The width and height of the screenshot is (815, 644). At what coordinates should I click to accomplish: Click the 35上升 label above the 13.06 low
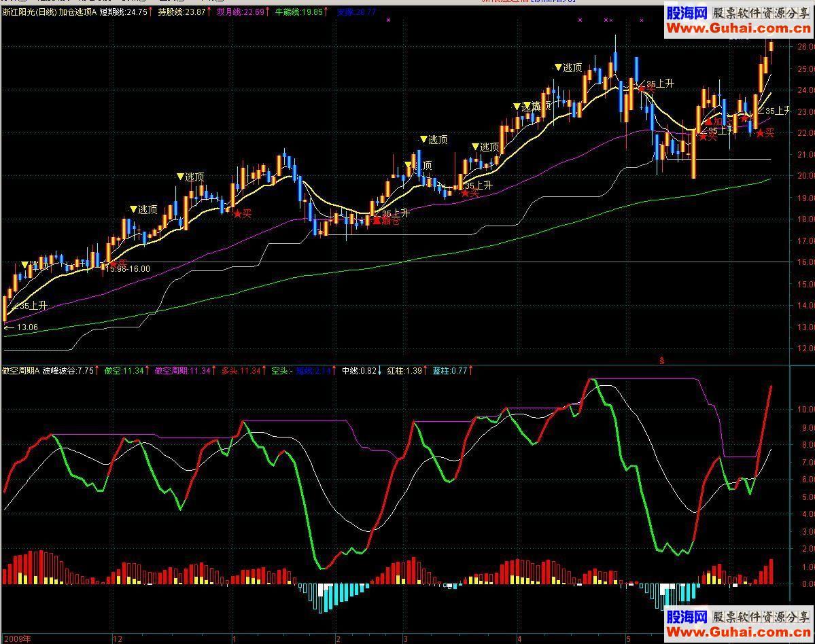[33, 306]
